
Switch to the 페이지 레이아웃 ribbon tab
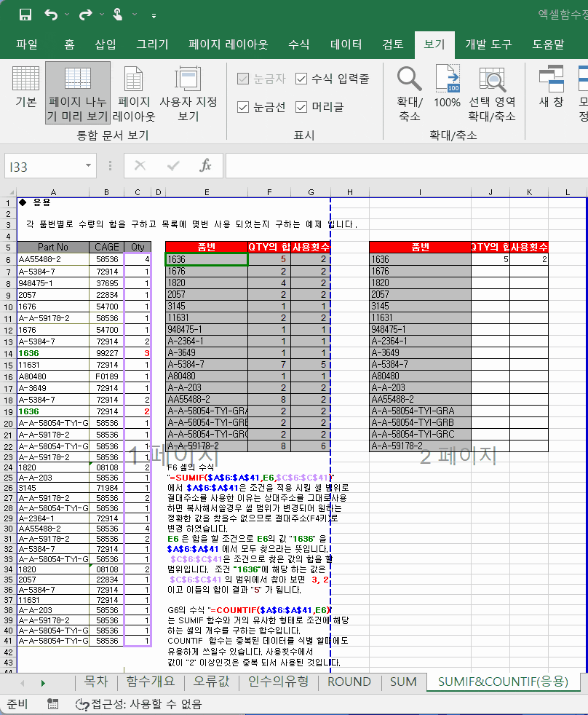coord(229,44)
